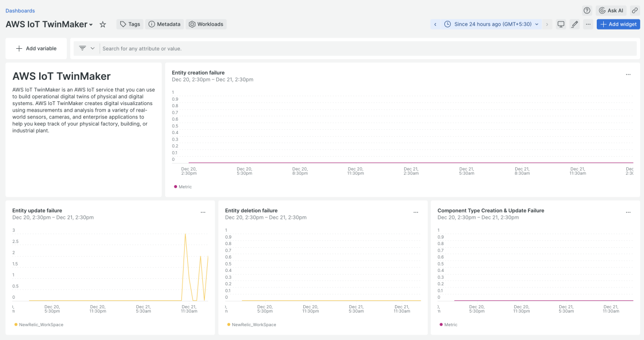Screen dimensions: 644x340
Task: Click the Entity deletion failure title
Action: pyautogui.click(x=251, y=211)
